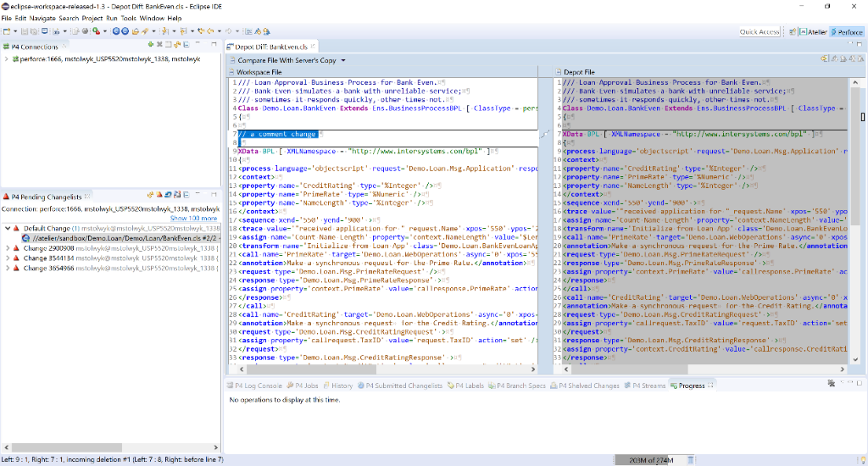Close the P4 Pending Changelists view tab
This screenshot has width=868, height=466.
87,197
